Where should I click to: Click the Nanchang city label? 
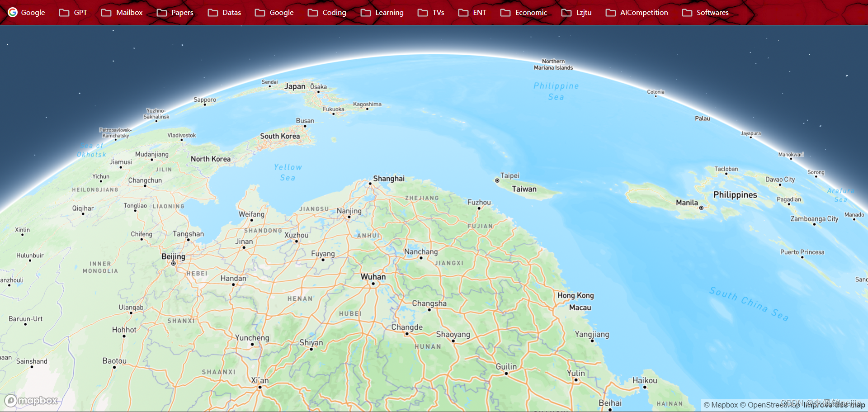pos(421,252)
